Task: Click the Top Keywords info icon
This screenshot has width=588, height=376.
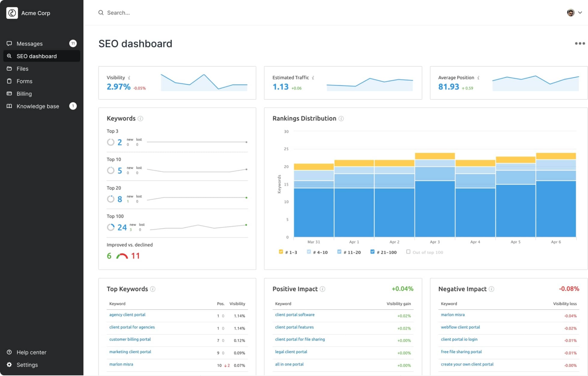Action: click(153, 289)
